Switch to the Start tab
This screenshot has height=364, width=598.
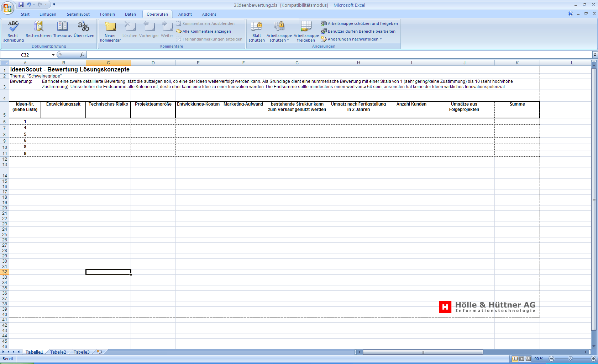(x=25, y=14)
